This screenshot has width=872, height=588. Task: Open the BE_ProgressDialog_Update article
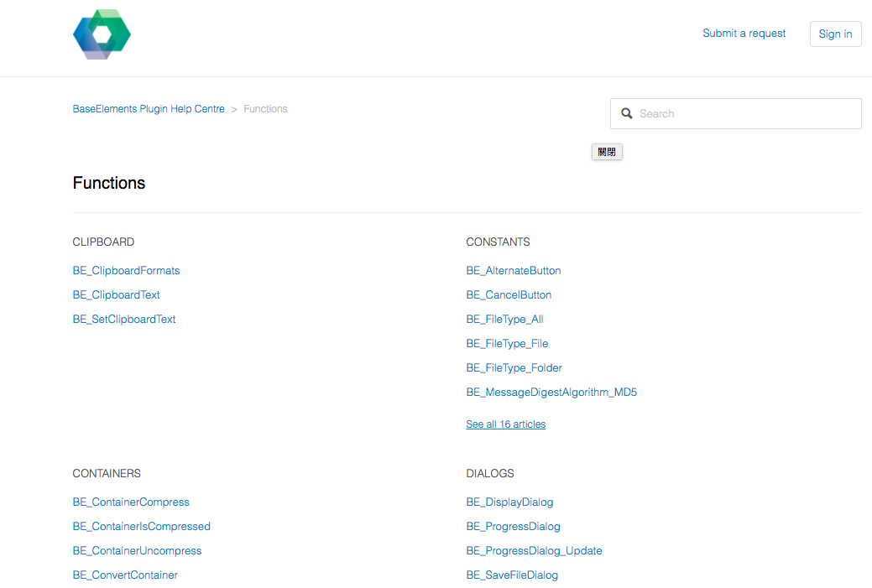point(534,551)
